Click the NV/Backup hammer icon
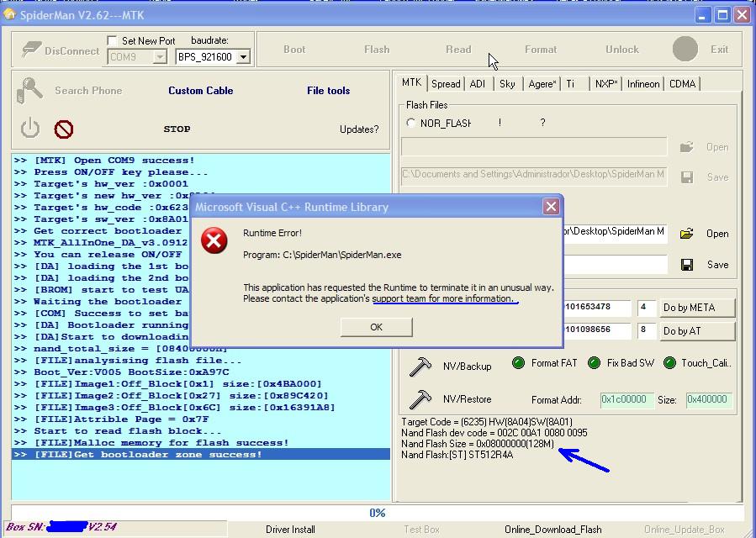The height and width of the screenshot is (538, 756). click(420, 367)
